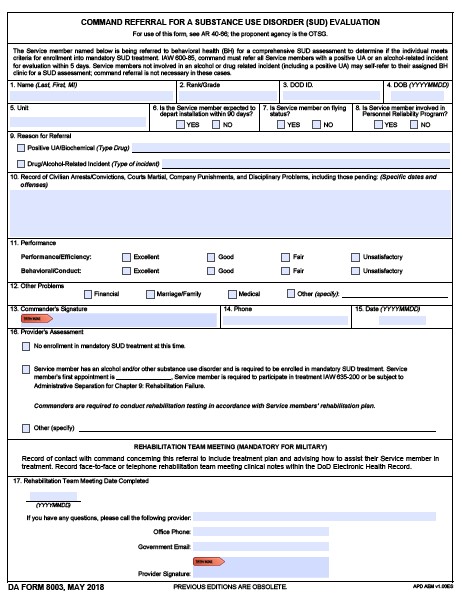Check YES for Personnel Reliability Program
The width and height of the screenshot is (462, 604).
click(x=378, y=124)
